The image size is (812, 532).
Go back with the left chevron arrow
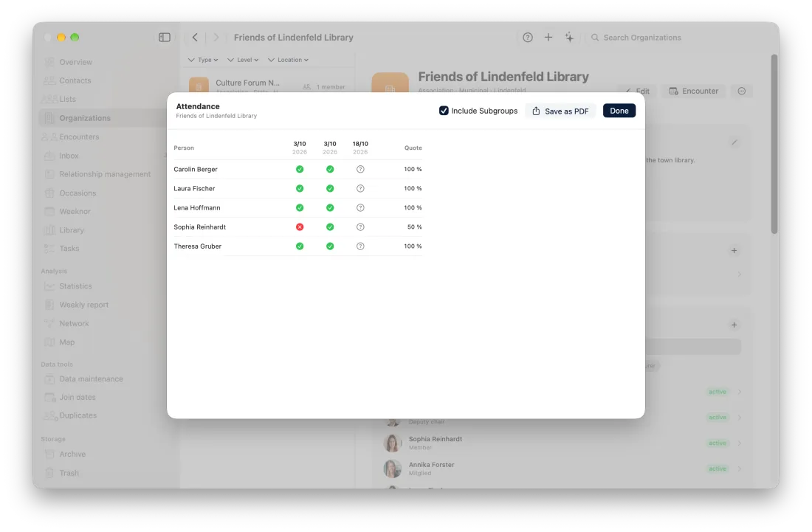(x=195, y=37)
